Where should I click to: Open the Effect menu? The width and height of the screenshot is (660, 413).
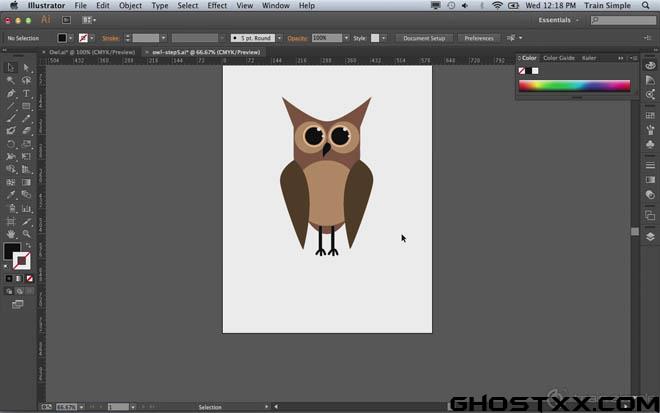pyautogui.click(x=217, y=5)
